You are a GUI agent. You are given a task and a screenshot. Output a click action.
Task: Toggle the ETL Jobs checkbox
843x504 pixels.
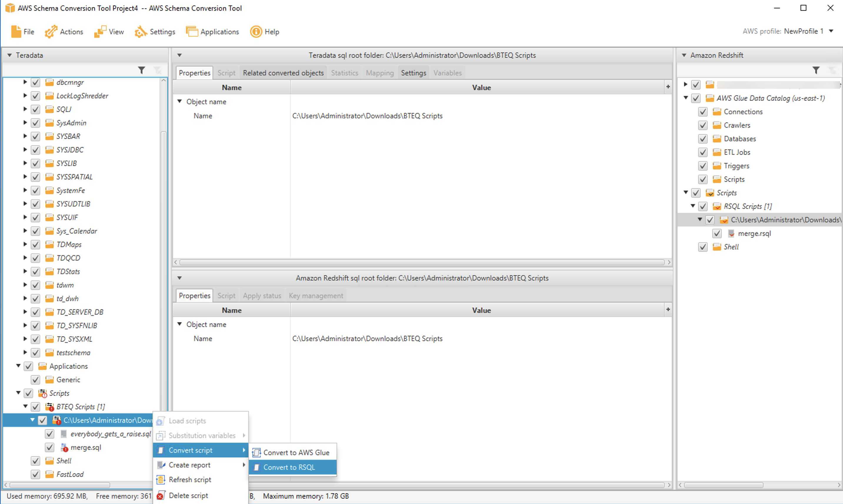pyautogui.click(x=703, y=152)
